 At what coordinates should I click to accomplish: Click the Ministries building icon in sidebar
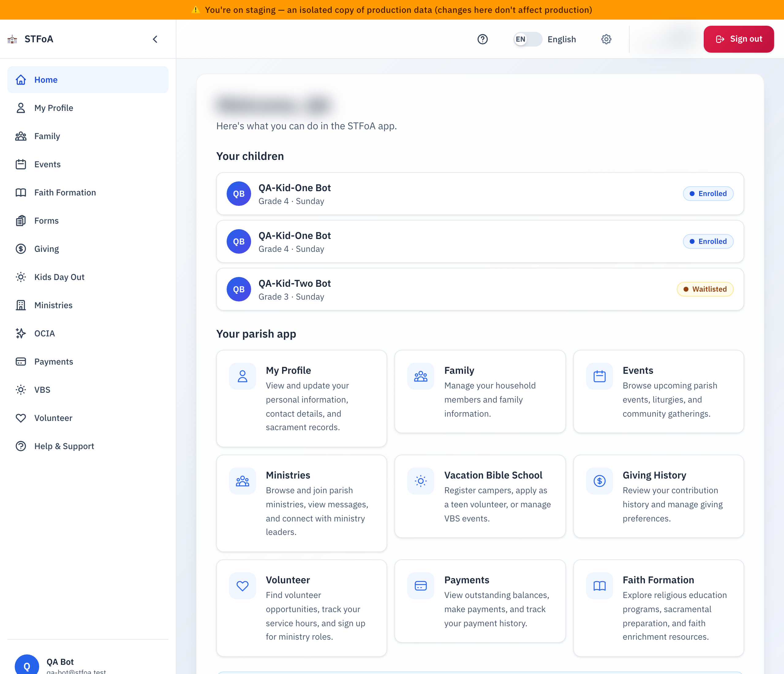click(21, 305)
